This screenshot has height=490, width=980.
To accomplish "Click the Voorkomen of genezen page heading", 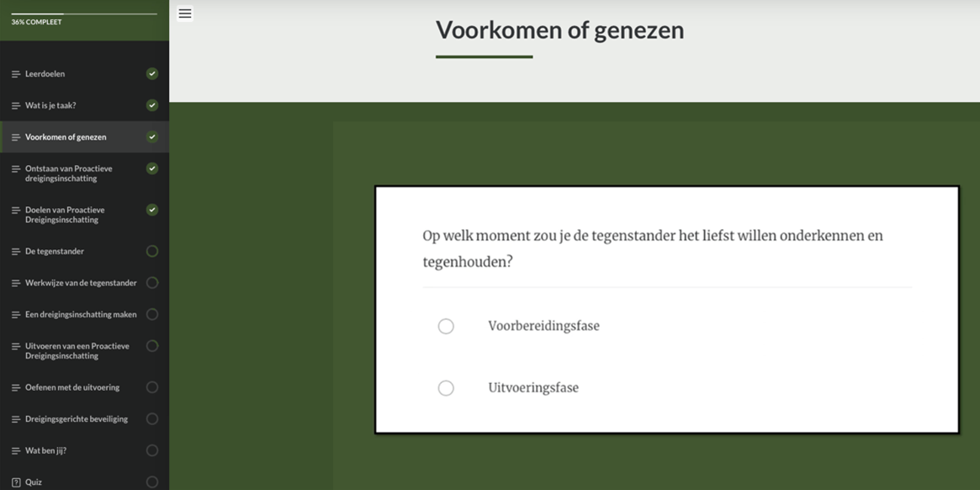I will (x=559, y=30).
